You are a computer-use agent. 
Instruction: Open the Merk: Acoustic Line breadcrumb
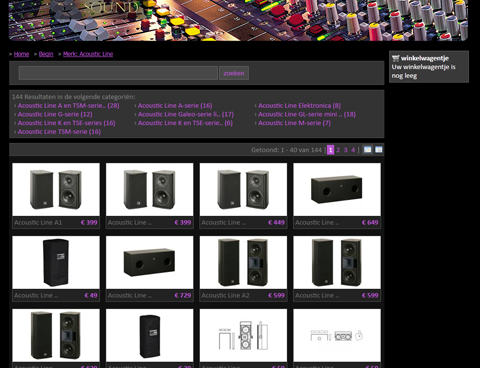pyautogui.click(x=88, y=54)
